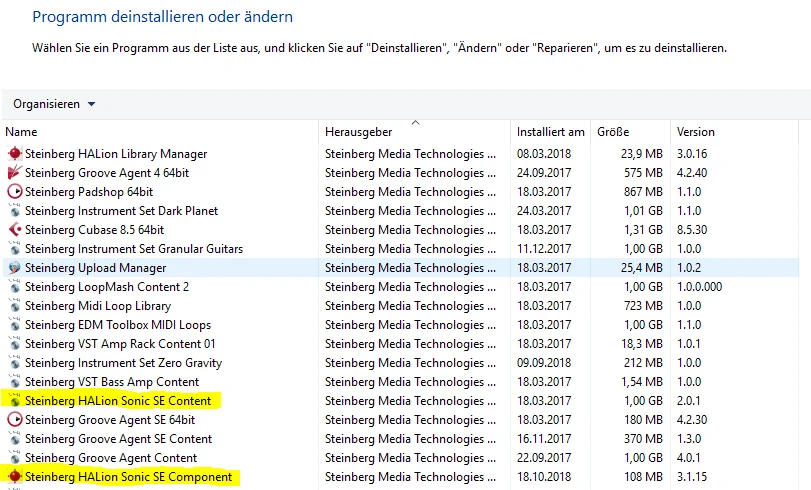Click size value 1,54 GB

coord(641,382)
